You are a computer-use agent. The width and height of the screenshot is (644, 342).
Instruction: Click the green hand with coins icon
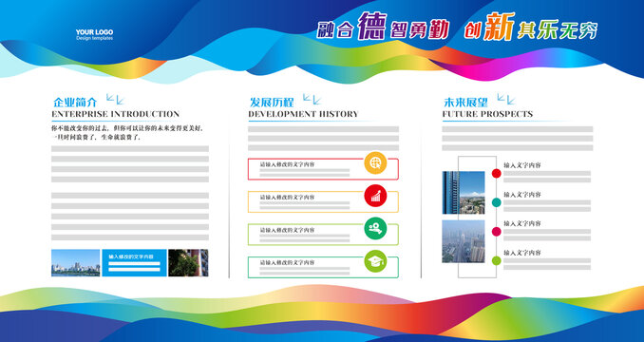[375, 229]
